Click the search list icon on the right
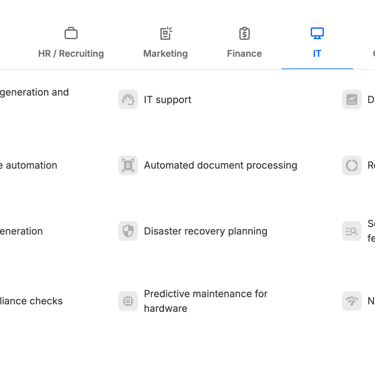The width and height of the screenshot is (375, 366). tap(352, 231)
